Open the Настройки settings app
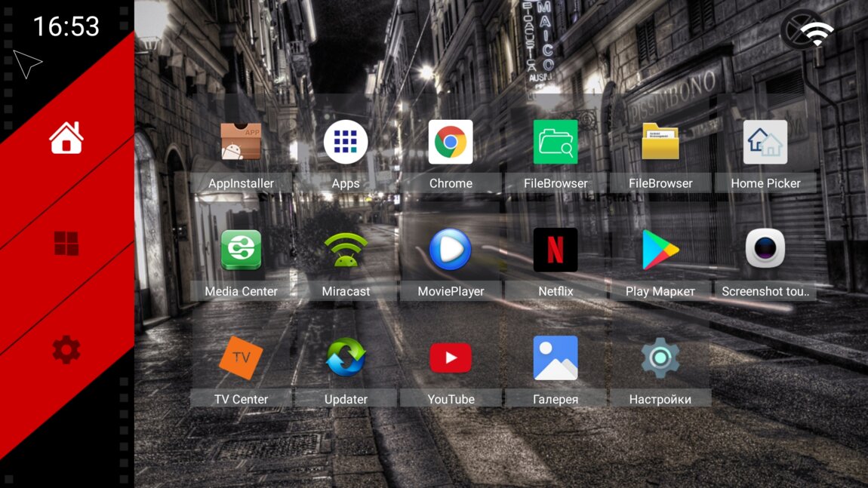 click(660, 358)
